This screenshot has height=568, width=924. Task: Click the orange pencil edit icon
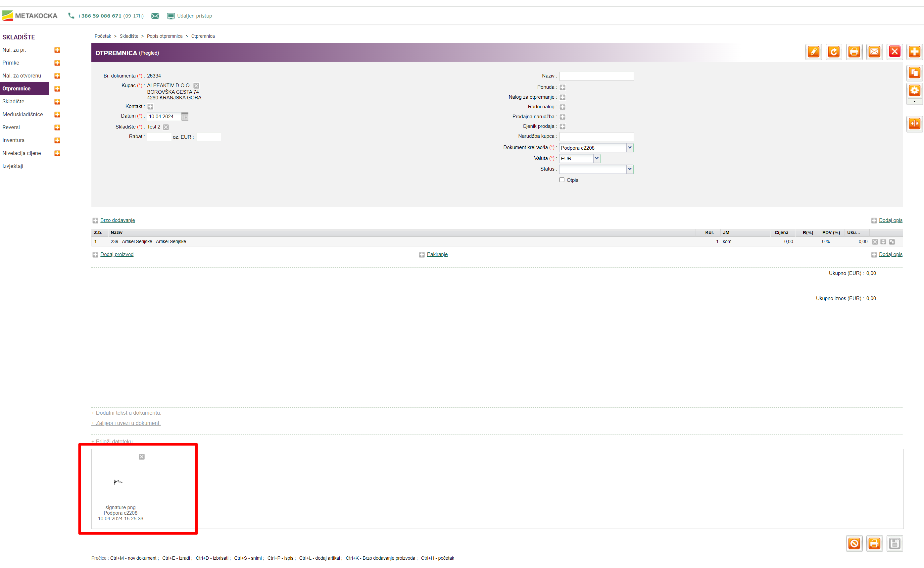tap(813, 52)
